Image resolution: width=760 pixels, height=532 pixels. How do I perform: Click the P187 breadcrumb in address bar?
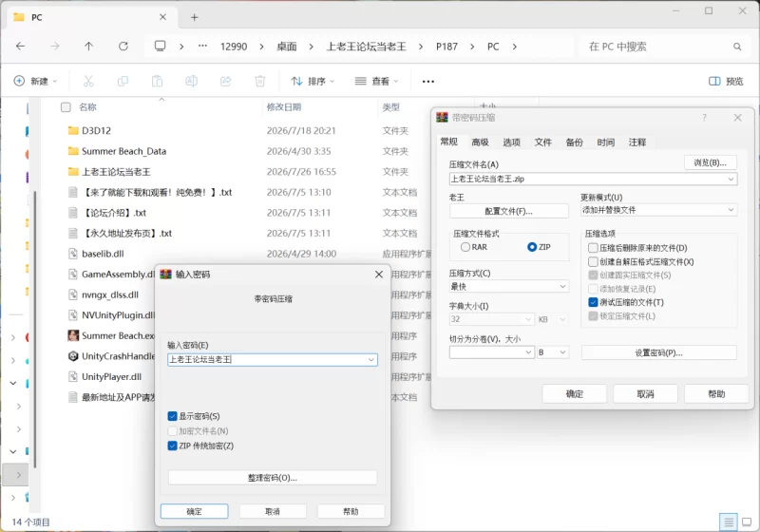point(446,47)
